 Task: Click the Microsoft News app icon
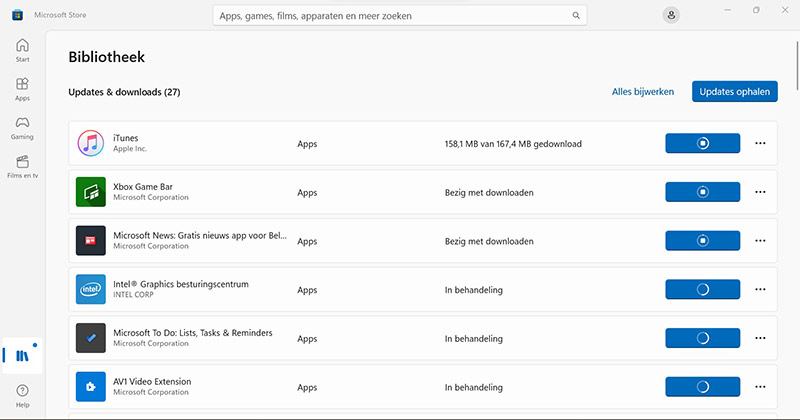pos(91,240)
